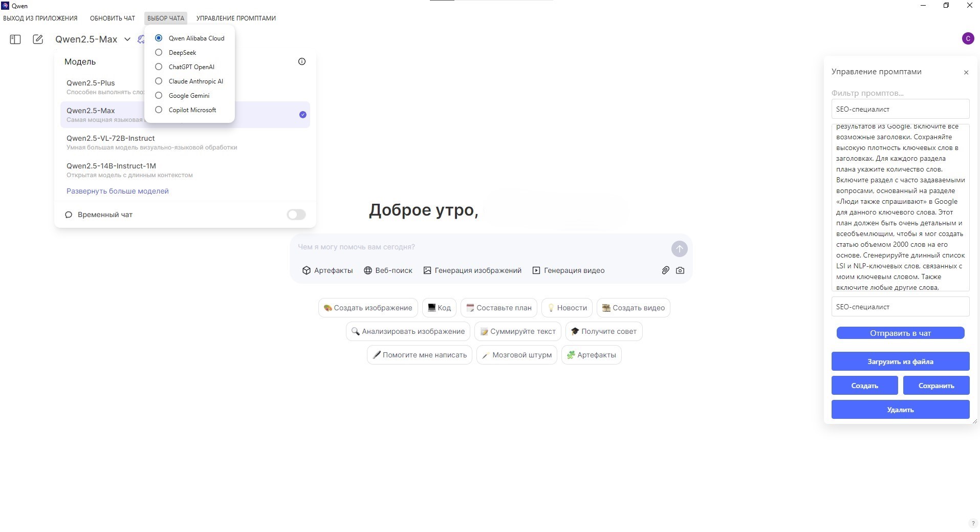The image size is (980, 532).
Task: Expand the Qwen2.5-Max model dropdown arrow
Action: (x=127, y=39)
